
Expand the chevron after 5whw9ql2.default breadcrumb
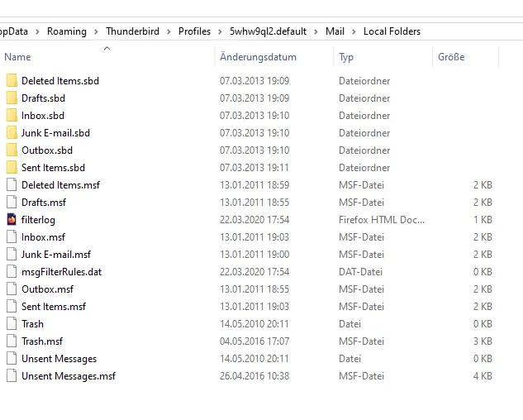pyautogui.click(x=316, y=31)
